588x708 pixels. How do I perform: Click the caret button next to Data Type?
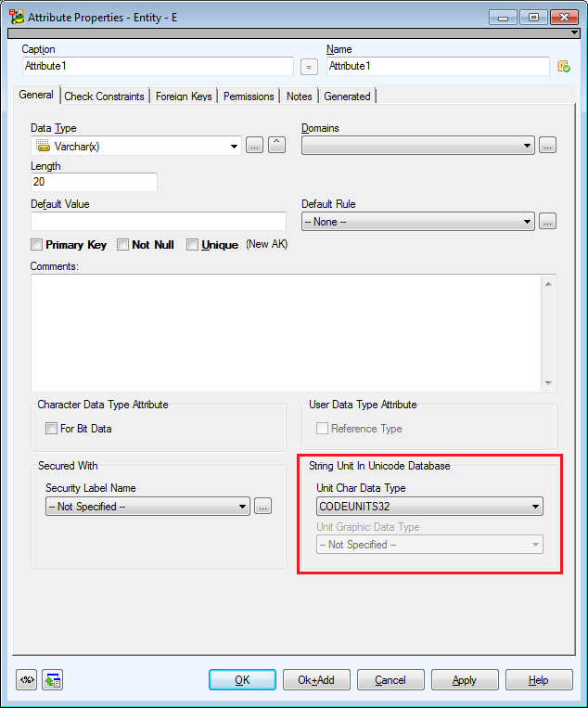276,145
